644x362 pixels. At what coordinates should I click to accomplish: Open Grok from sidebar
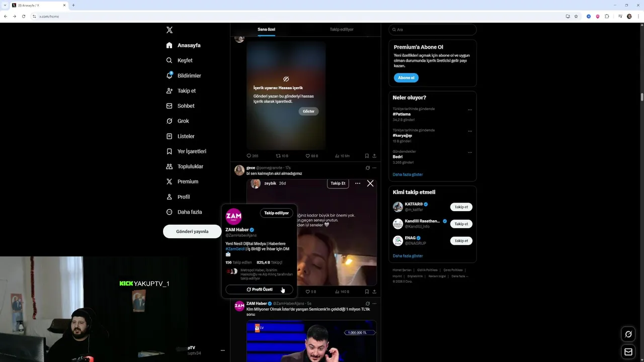coord(178,121)
